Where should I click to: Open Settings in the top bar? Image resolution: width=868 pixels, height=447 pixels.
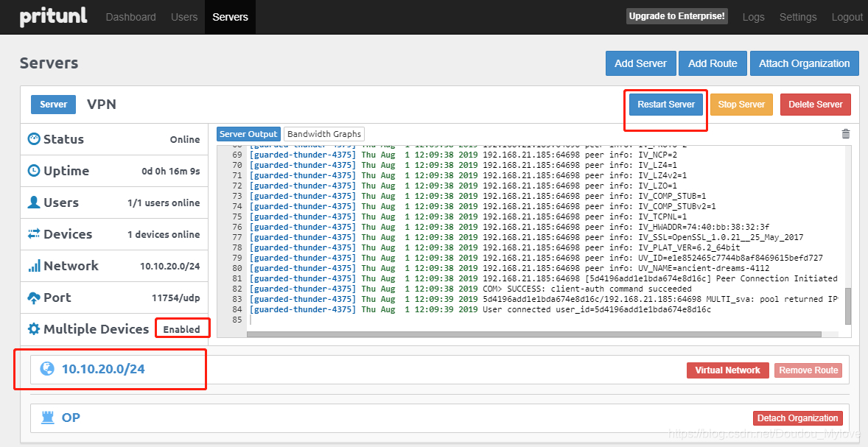[798, 17]
